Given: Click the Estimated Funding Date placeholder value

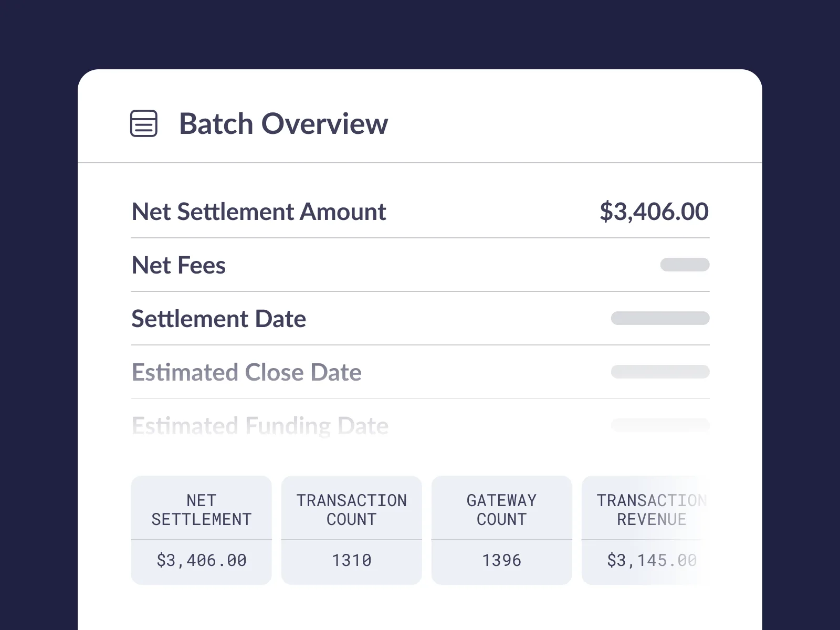Looking at the screenshot, I should (660, 425).
